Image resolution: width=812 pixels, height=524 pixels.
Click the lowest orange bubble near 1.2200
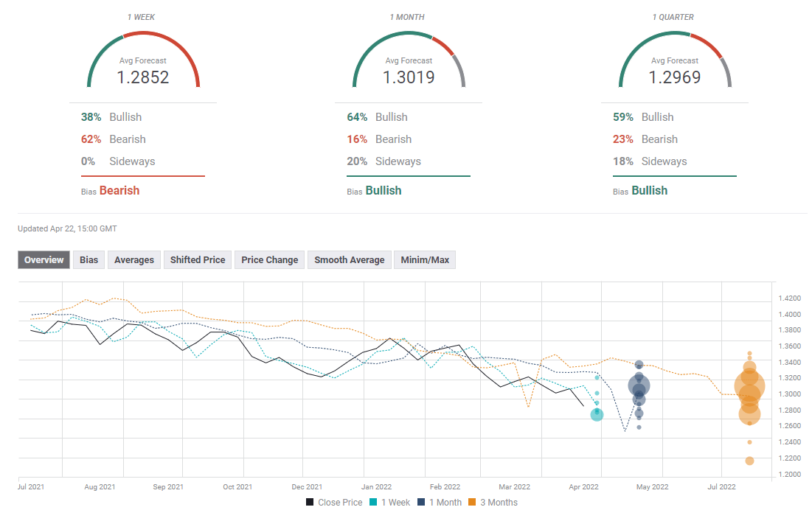[x=749, y=461]
